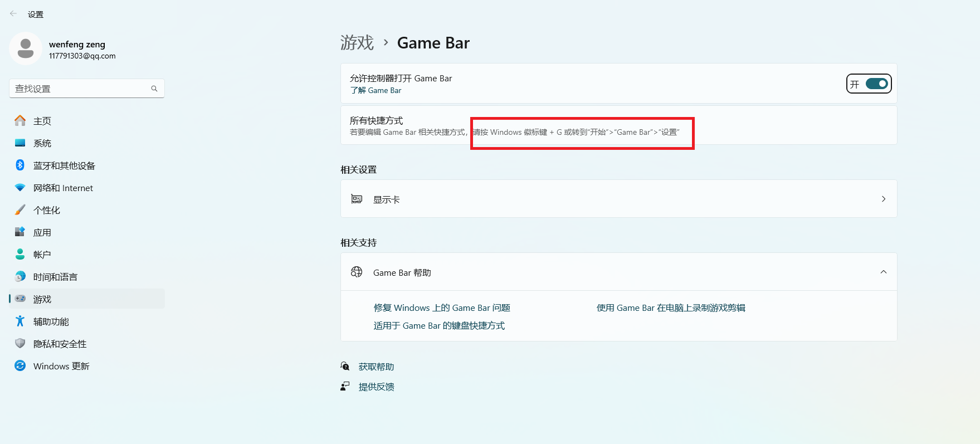Image resolution: width=980 pixels, height=444 pixels.
Task: Go to 蓝牙和其他设备 settings
Action: (87, 165)
